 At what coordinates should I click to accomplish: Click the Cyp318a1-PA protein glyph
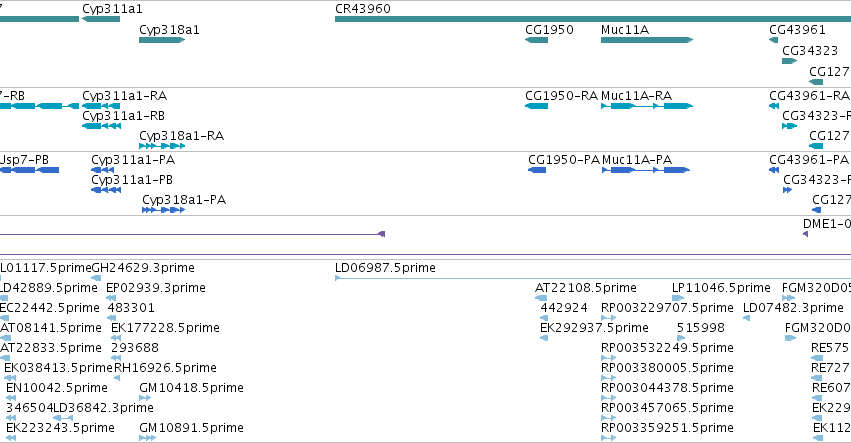coord(163,210)
